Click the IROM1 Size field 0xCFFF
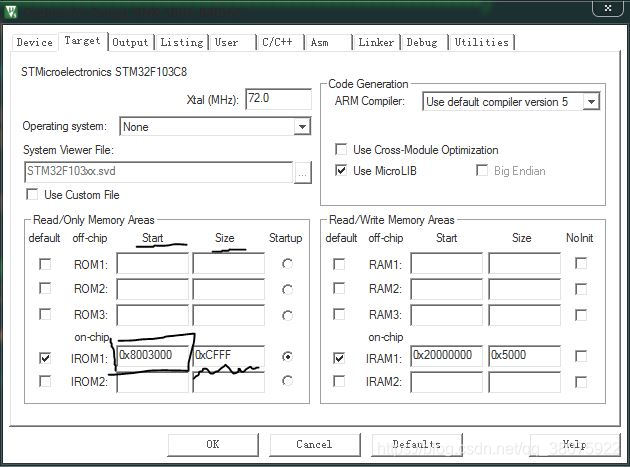The width and height of the screenshot is (630, 467). tap(229, 356)
